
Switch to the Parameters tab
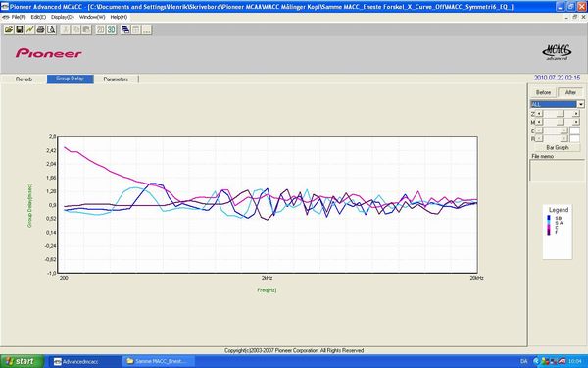click(x=116, y=79)
